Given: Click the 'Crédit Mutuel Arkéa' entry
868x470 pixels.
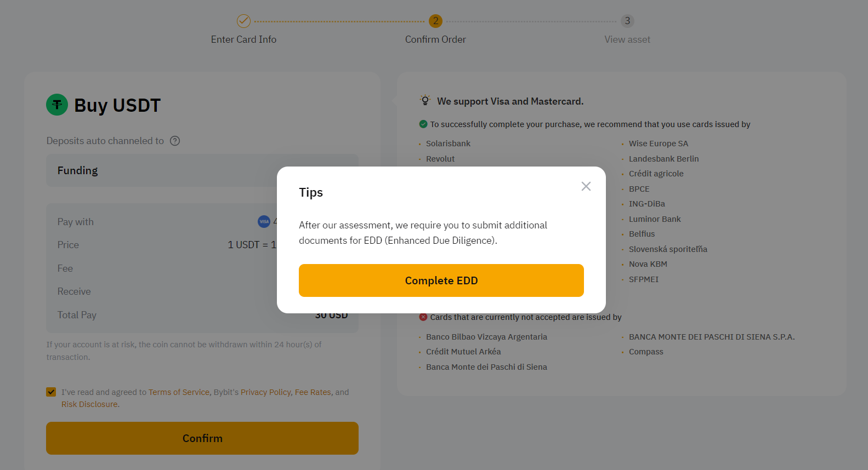Looking at the screenshot, I should click(463, 352).
